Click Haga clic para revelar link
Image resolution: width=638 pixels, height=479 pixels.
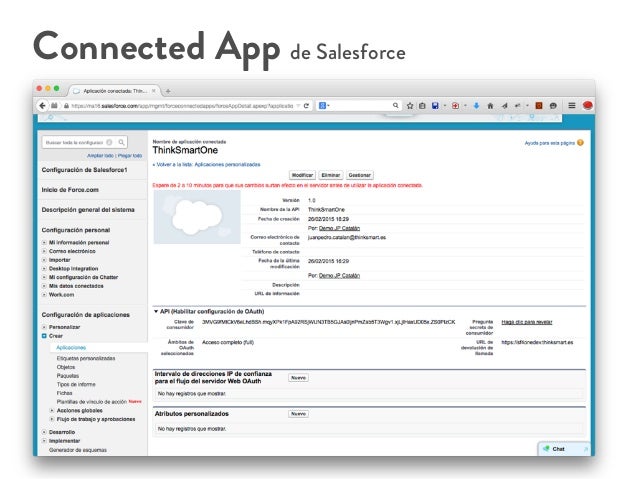[526, 322]
